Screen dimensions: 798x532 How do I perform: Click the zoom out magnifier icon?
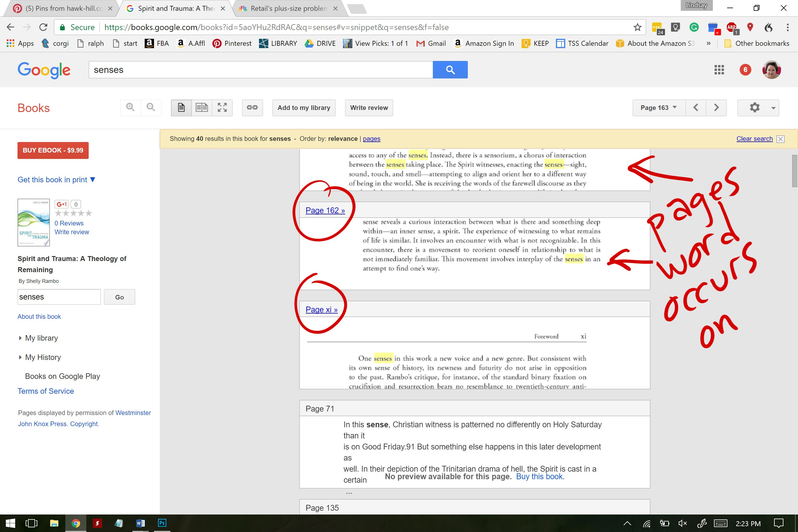pyautogui.click(x=150, y=108)
